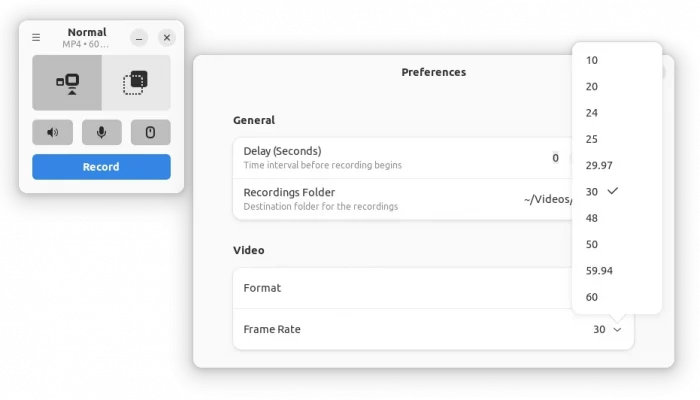
Task: Open the hamburger main menu
Action: [36, 38]
